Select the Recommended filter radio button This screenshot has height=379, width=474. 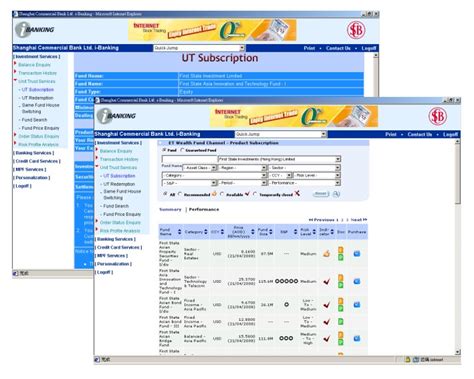pyautogui.click(x=180, y=194)
